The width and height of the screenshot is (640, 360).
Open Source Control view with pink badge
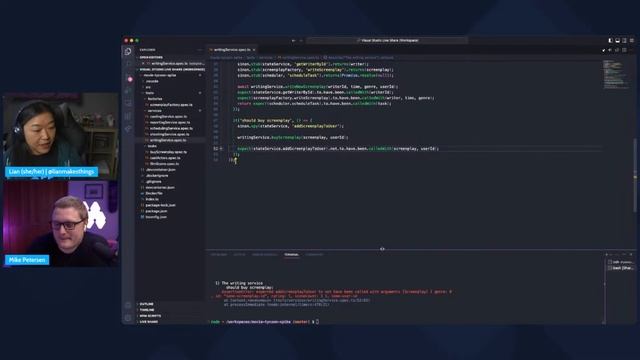coord(129,79)
